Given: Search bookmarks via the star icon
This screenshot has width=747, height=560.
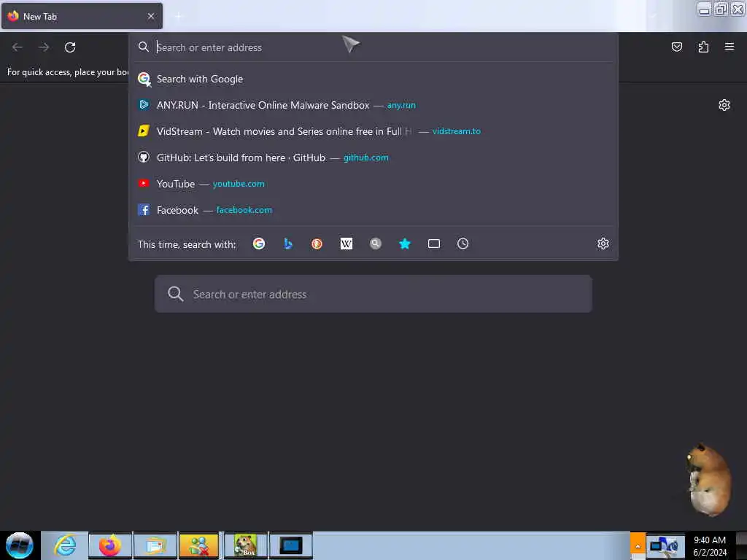Looking at the screenshot, I should click(404, 244).
